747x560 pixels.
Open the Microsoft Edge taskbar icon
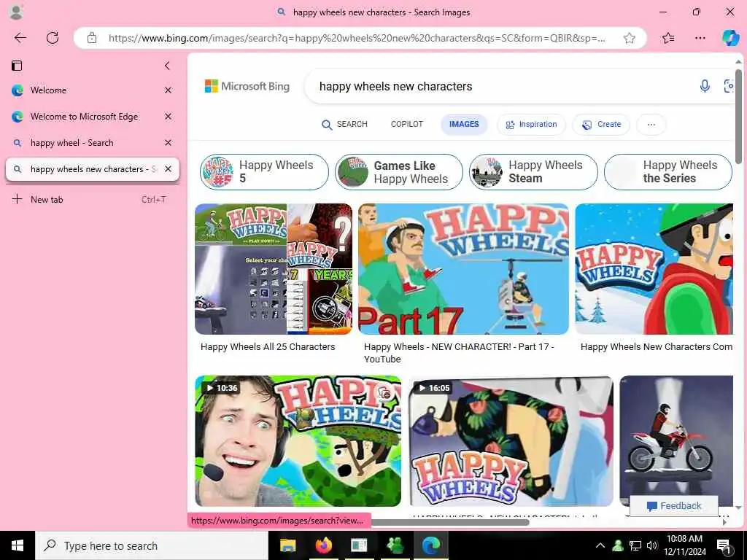430,545
